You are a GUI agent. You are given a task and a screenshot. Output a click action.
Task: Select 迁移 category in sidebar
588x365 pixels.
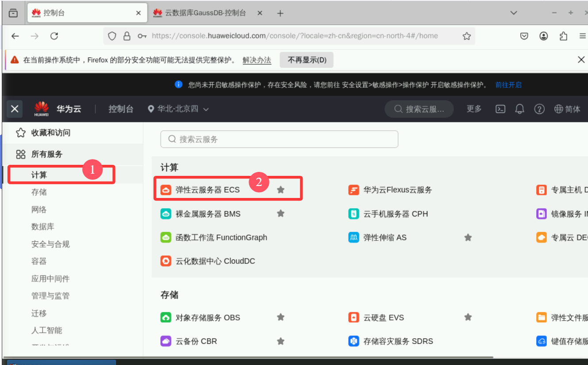pyautogui.click(x=39, y=313)
